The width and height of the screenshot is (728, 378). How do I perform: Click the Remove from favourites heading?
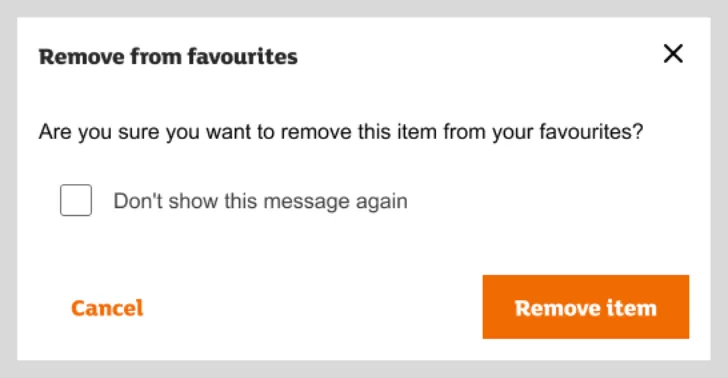[168, 57]
